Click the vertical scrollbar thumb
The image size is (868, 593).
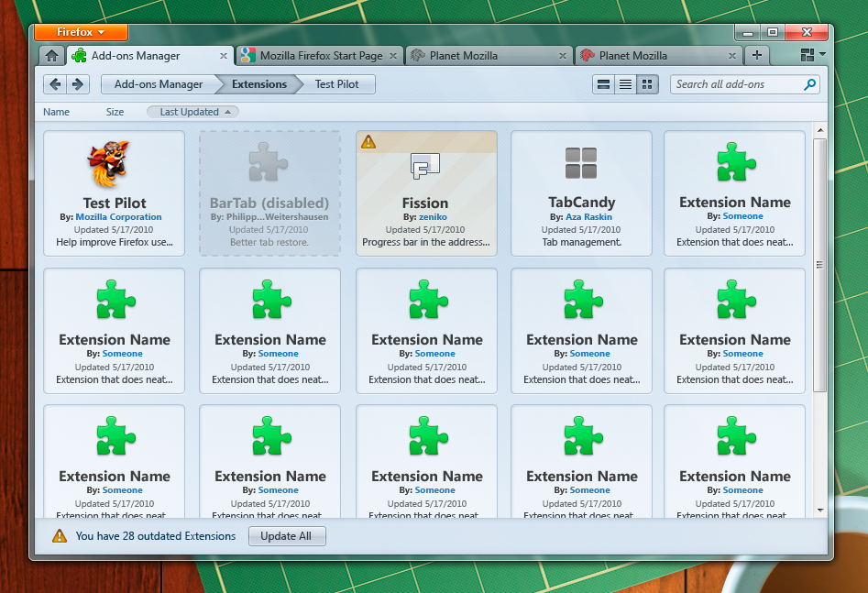pyautogui.click(x=820, y=266)
